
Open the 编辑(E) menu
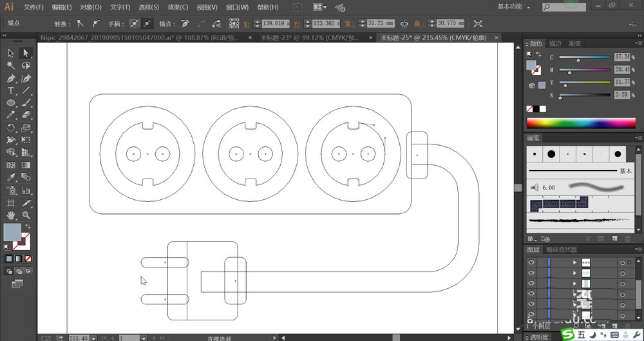pos(62,7)
